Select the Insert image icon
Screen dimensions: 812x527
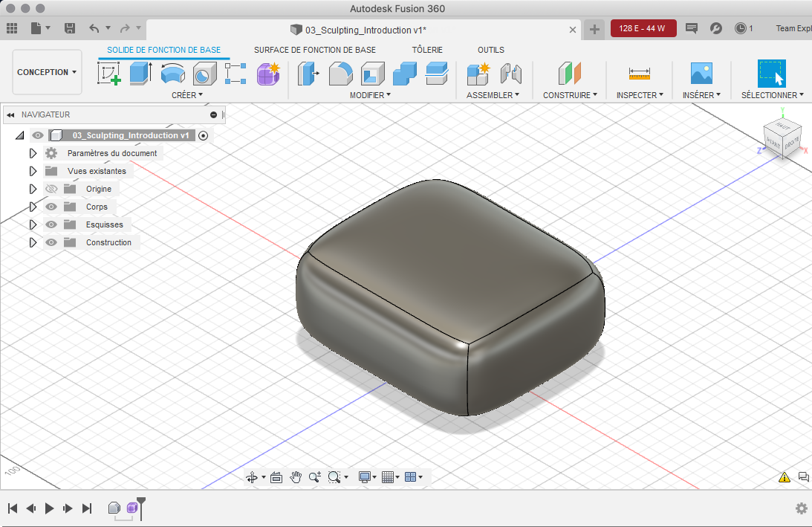(x=702, y=73)
